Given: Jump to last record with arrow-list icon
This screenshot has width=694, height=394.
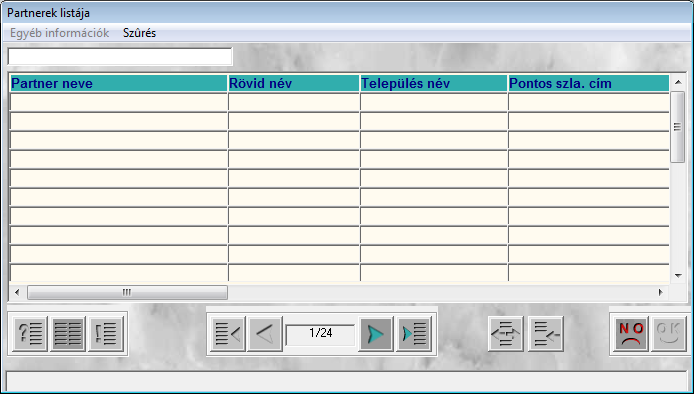Looking at the screenshot, I should click(413, 334).
